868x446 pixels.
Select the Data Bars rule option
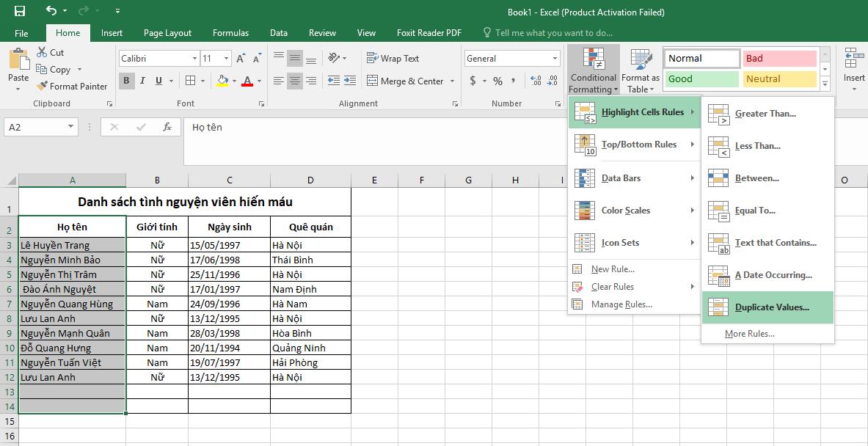(621, 178)
